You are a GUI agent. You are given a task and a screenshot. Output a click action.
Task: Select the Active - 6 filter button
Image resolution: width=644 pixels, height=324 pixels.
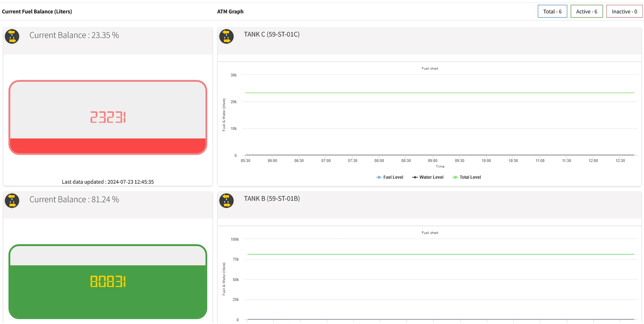[586, 11]
